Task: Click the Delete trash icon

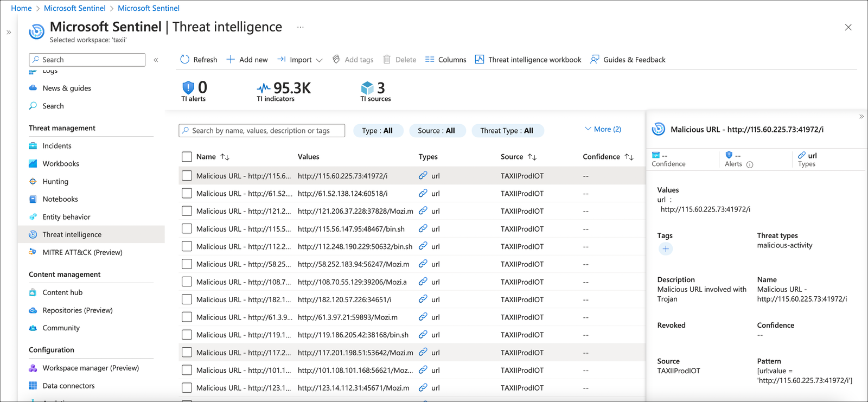Action: (x=387, y=60)
